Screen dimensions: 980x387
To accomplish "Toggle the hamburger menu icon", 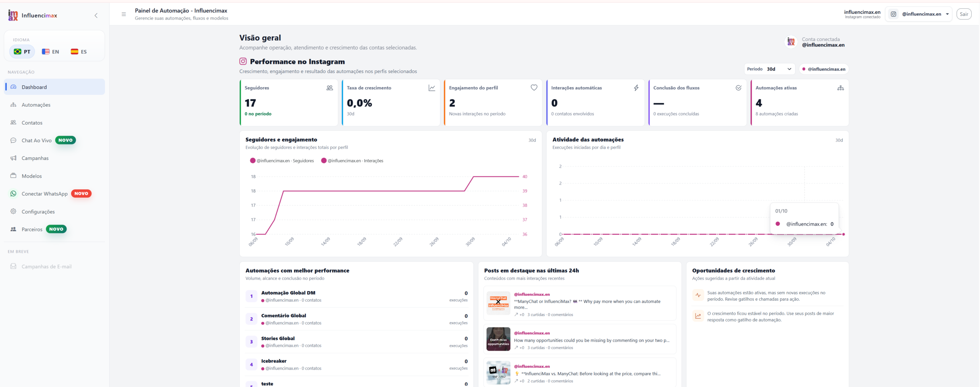I will click(x=124, y=14).
